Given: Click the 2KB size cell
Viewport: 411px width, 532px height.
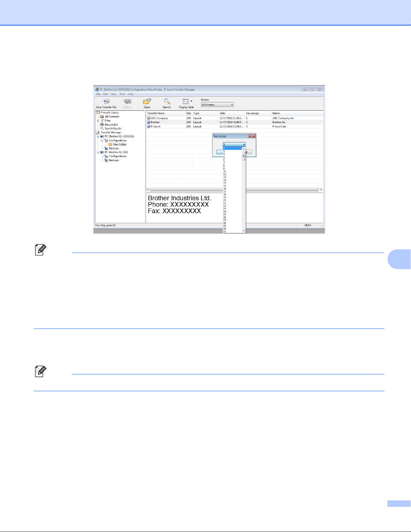Looking at the screenshot, I should [189, 127].
